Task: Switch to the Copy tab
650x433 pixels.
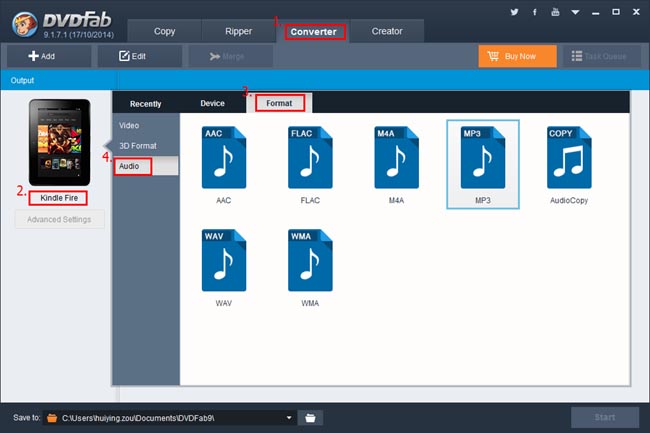Action: point(165,31)
